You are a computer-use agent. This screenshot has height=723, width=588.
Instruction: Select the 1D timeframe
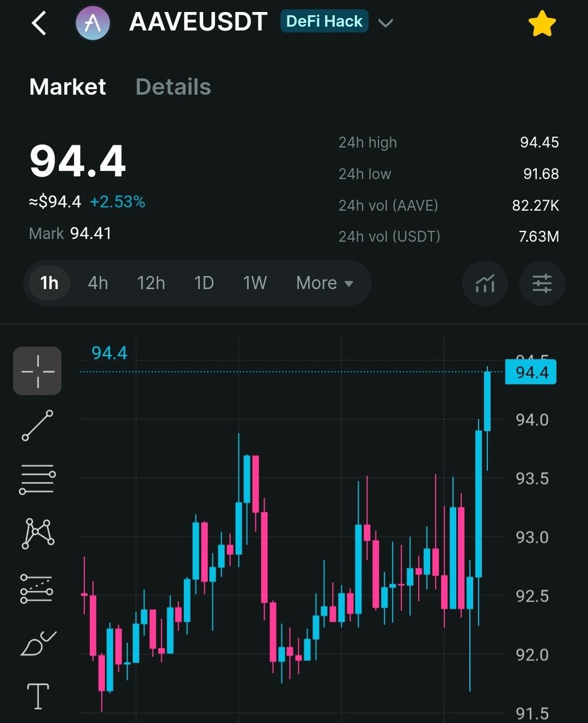[x=204, y=283]
